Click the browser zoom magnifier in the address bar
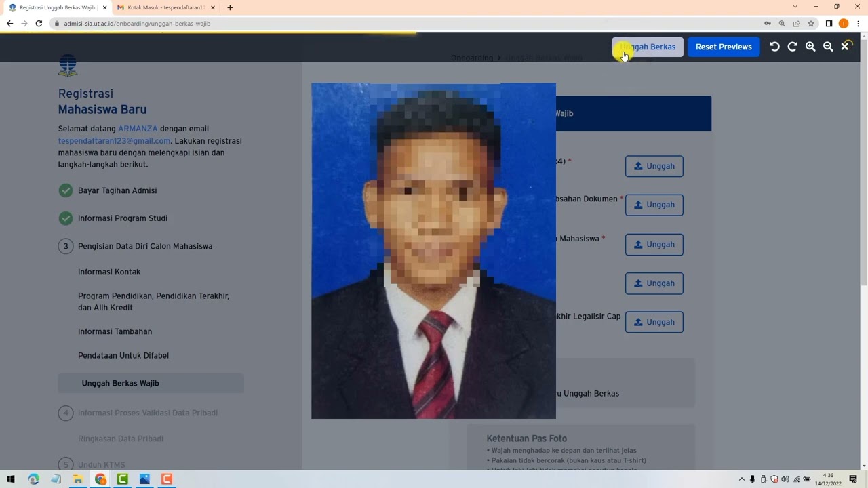 coord(782,23)
